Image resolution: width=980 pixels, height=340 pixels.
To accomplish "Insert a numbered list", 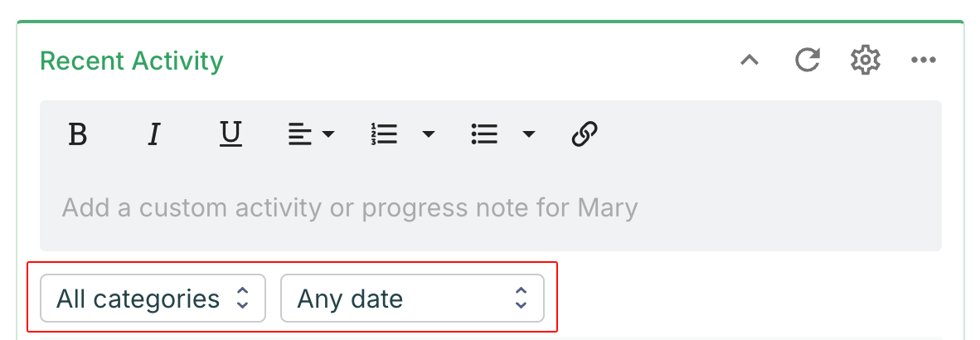I will pyautogui.click(x=385, y=134).
